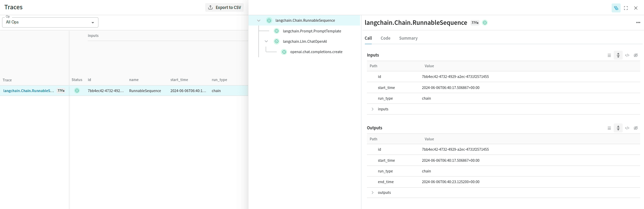The image size is (644, 209).
Task: Sort by the Status column header
Action: point(77,80)
